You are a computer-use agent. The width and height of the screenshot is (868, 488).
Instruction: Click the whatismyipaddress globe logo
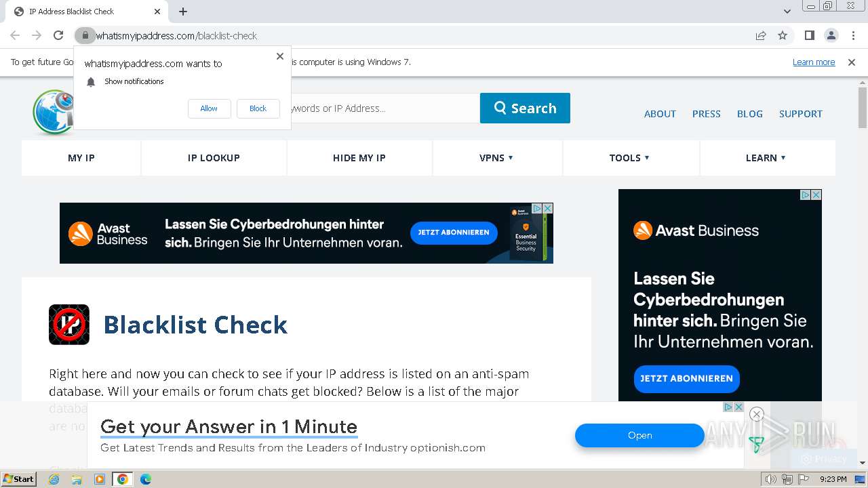click(53, 112)
